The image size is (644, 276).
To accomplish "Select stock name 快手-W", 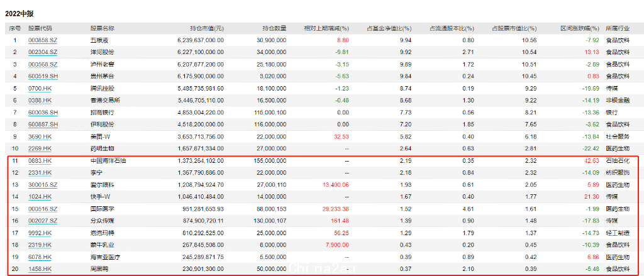I will pos(100,197).
